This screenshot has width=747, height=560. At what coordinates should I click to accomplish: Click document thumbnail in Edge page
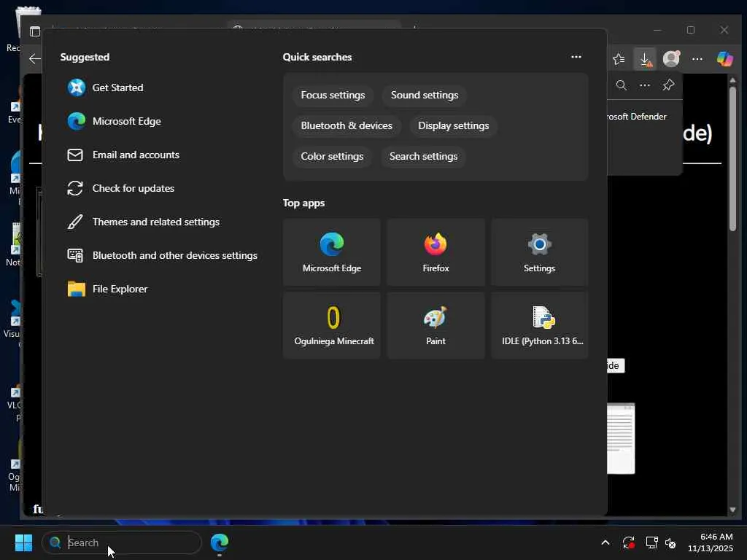coord(621,438)
